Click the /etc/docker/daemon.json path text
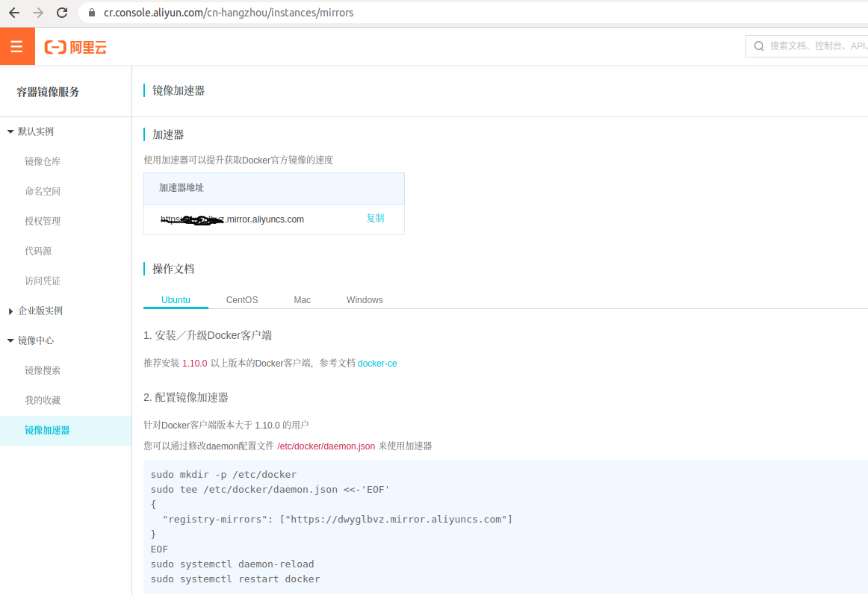Viewport: 868px width, 595px height. tap(326, 446)
